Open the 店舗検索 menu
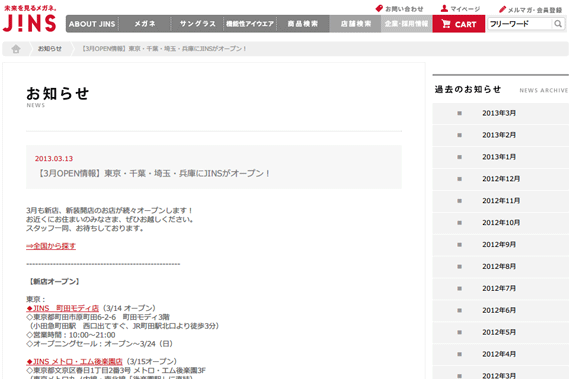Image resolution: width=570 pixels, height=379 pixels. point(355,24)
